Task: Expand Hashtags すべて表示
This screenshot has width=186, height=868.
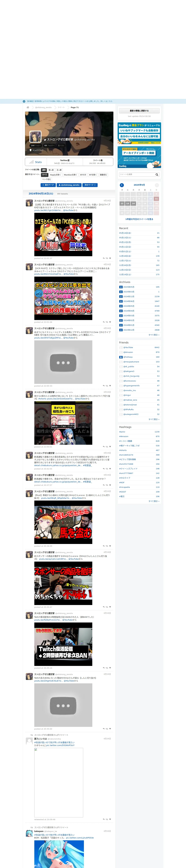Action: point(154,501)
